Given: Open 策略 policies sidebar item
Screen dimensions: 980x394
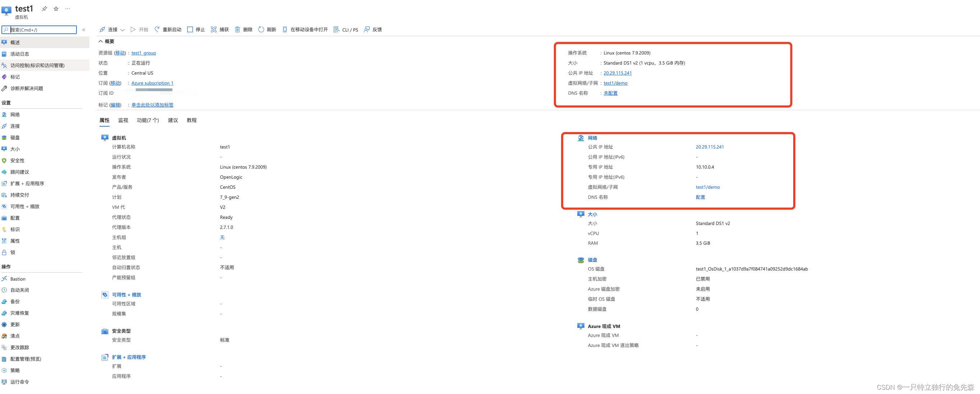Looking at the screenshot, I should point(45,370).
